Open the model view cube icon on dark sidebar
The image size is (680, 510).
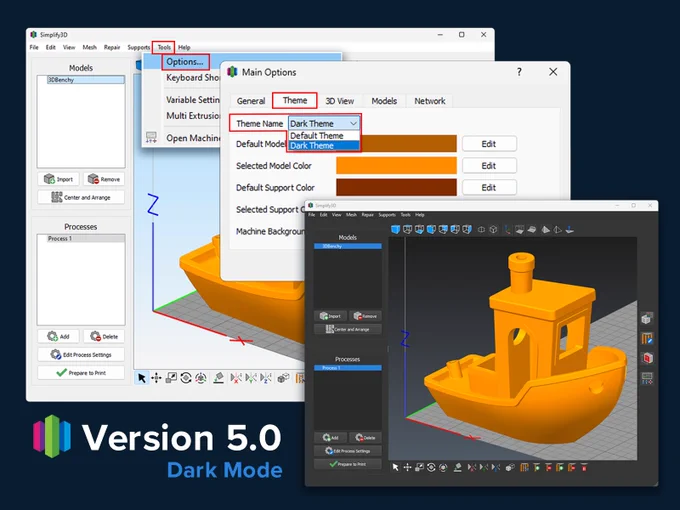647,319
